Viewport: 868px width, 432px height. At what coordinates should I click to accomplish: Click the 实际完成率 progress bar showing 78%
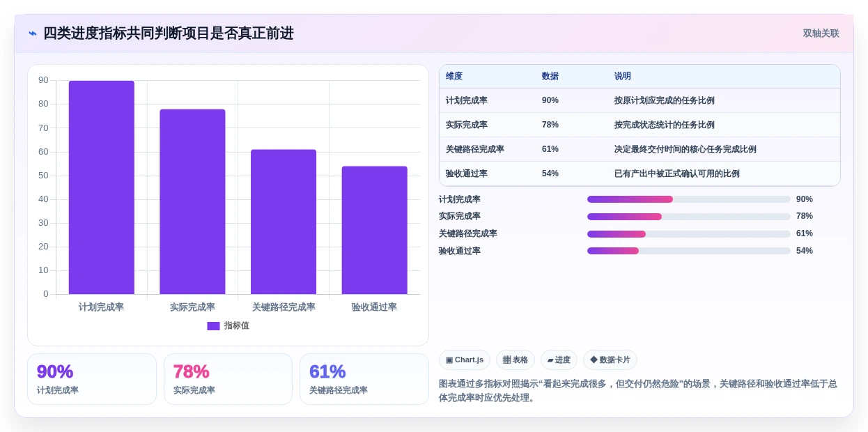pyautogui.click(x=689, y=217)
